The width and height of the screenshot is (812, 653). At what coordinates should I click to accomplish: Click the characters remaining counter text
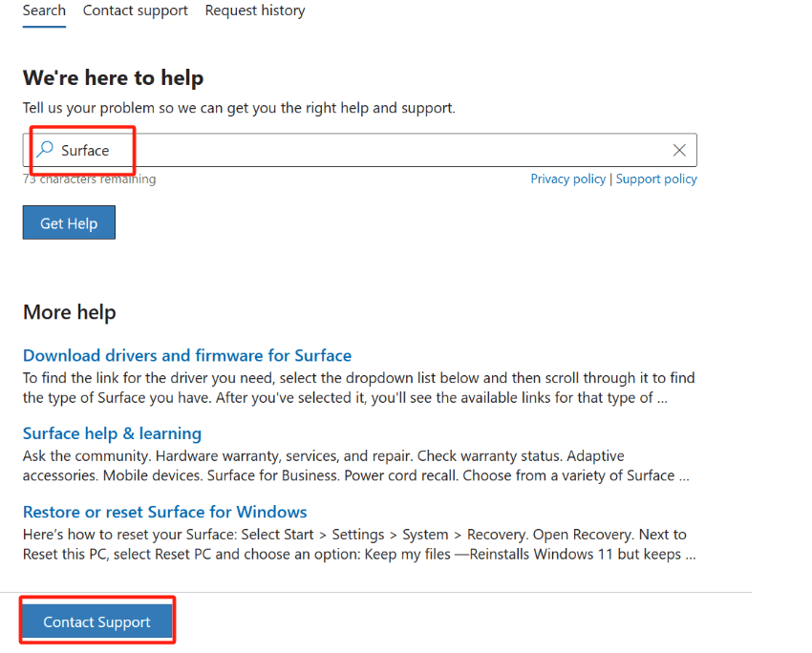click(89, 179)
